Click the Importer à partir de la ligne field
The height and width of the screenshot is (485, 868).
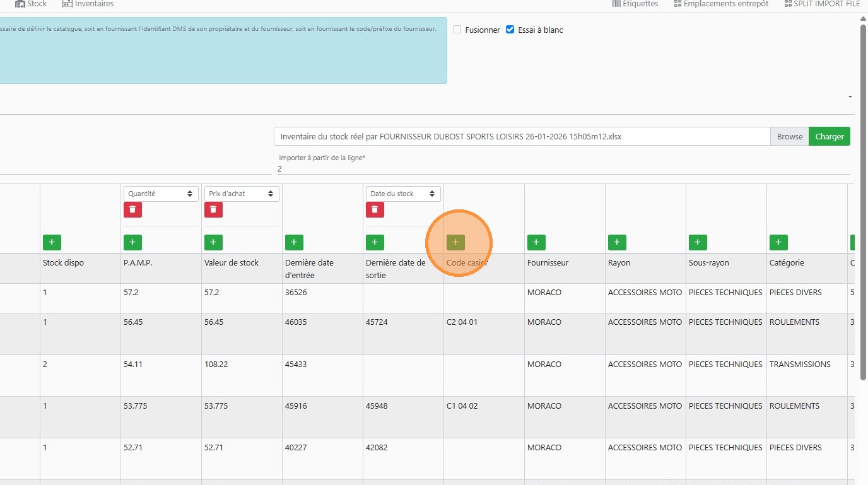[x=561, y=169]
